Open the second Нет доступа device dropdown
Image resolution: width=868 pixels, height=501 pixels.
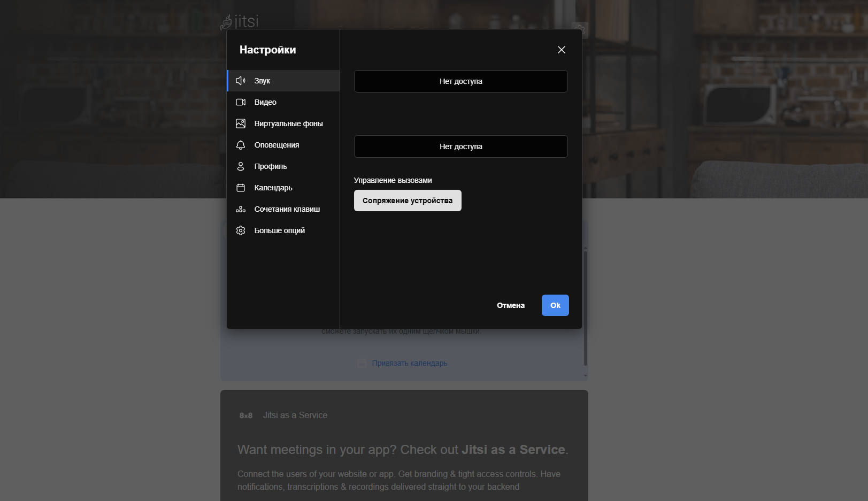coord(460,147)
